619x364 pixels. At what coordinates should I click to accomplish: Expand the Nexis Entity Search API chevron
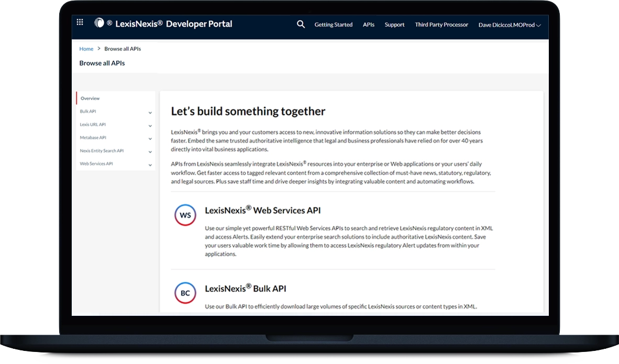(150, 151)
